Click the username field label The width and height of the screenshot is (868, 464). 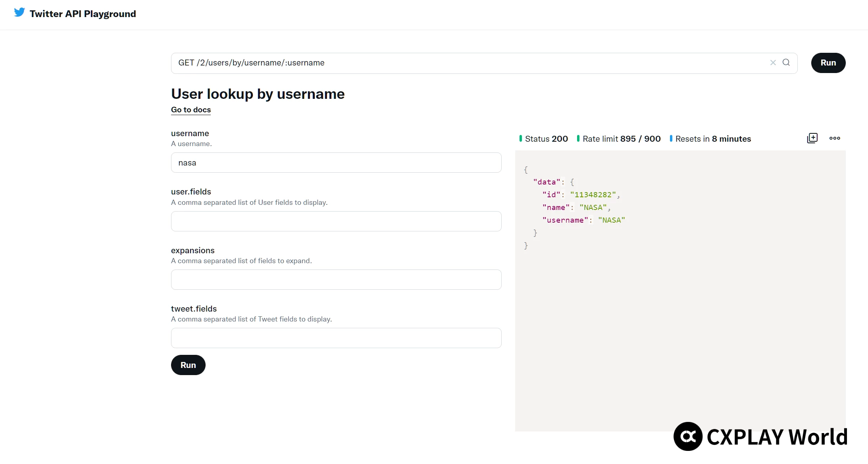(x=190, y=133)
